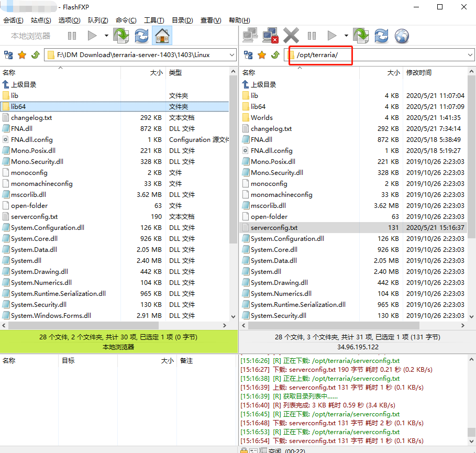Expand the local path dropdown list
Viewport: 476px width, 453px height.
pos(232,55)
